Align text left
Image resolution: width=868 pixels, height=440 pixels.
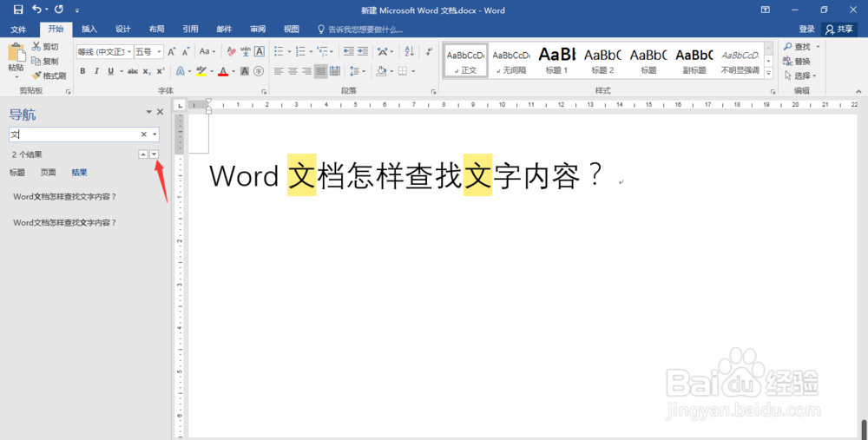click(279, 71)
